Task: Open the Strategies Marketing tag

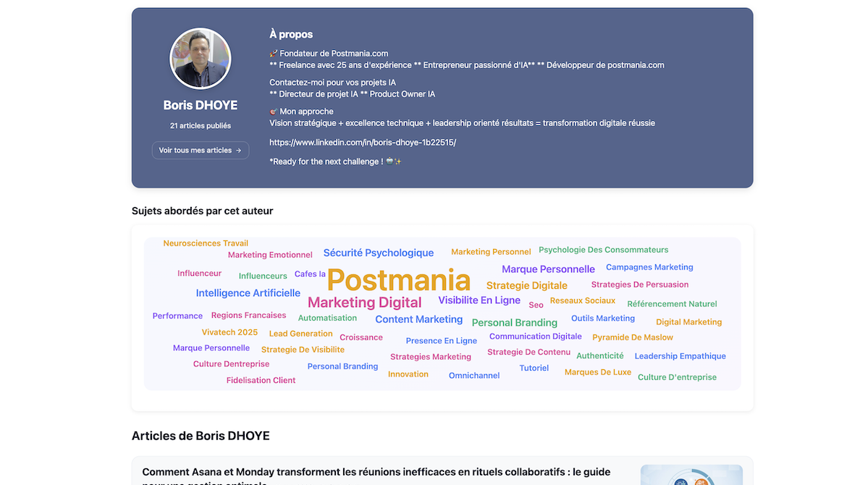Action: (431, 357)
